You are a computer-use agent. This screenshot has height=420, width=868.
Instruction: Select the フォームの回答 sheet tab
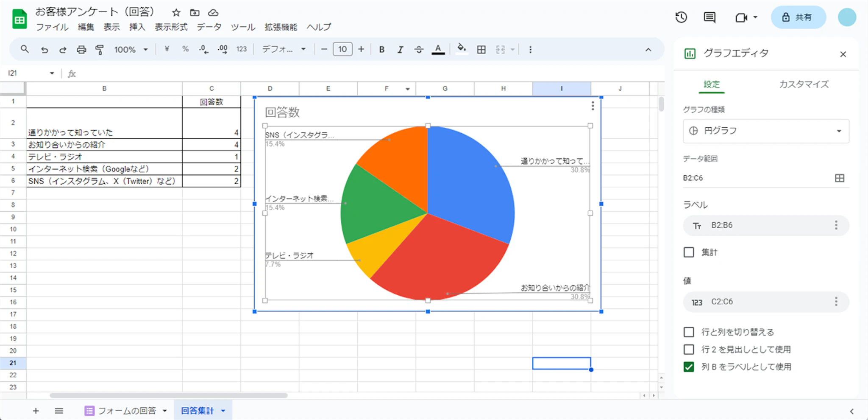(126, 411)
